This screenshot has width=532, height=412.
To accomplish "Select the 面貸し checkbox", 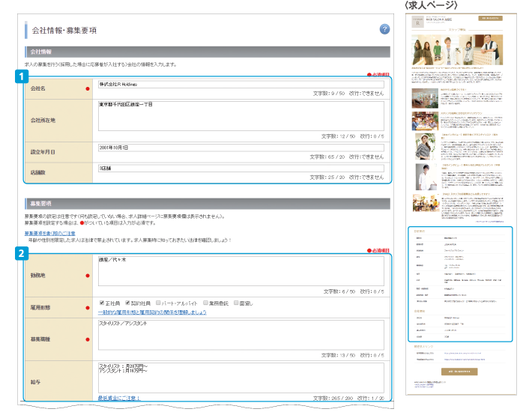I will pos(238,303).
